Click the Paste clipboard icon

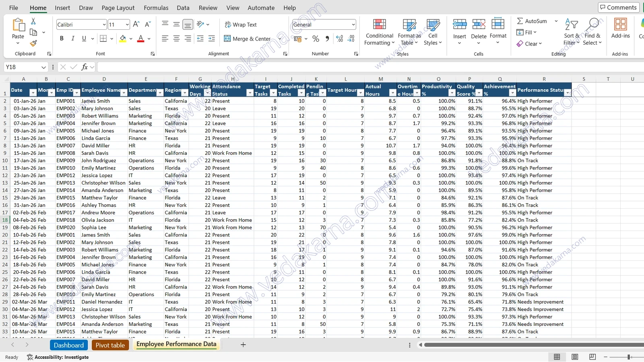tap(18, 25)
